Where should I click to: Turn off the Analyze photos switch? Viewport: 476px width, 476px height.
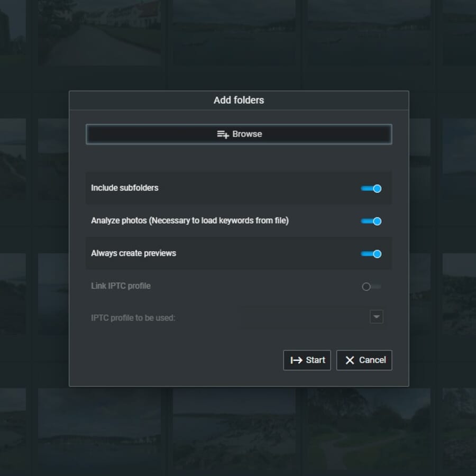[371, 221]
